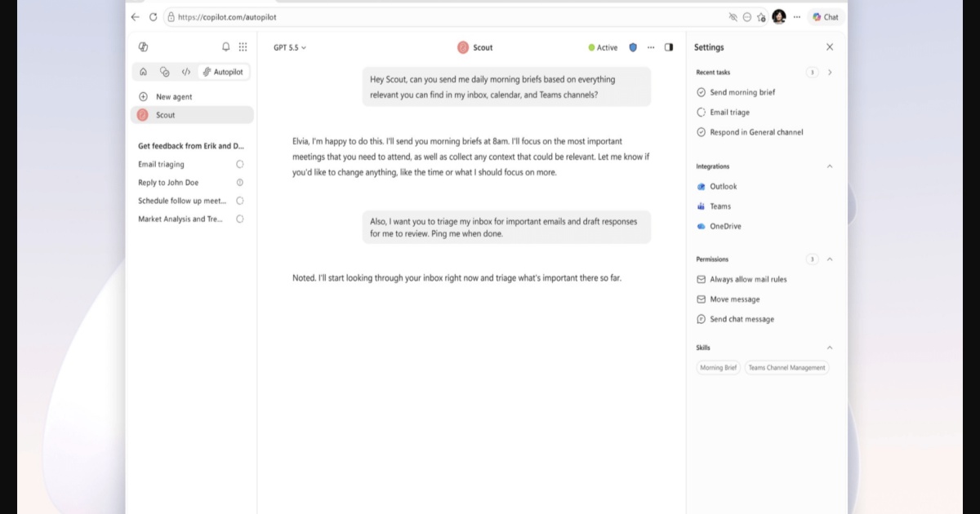The height and width of the screenshot is (514, 980).
Task: Click the Scout avatar in chat header
Action: (463, 47)
